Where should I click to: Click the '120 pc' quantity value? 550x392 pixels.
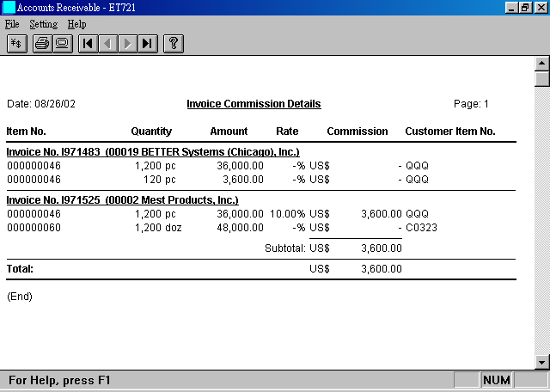point(160,180)
